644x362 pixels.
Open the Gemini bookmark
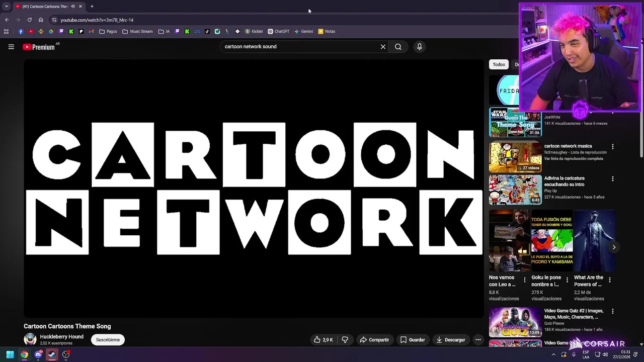303,31
